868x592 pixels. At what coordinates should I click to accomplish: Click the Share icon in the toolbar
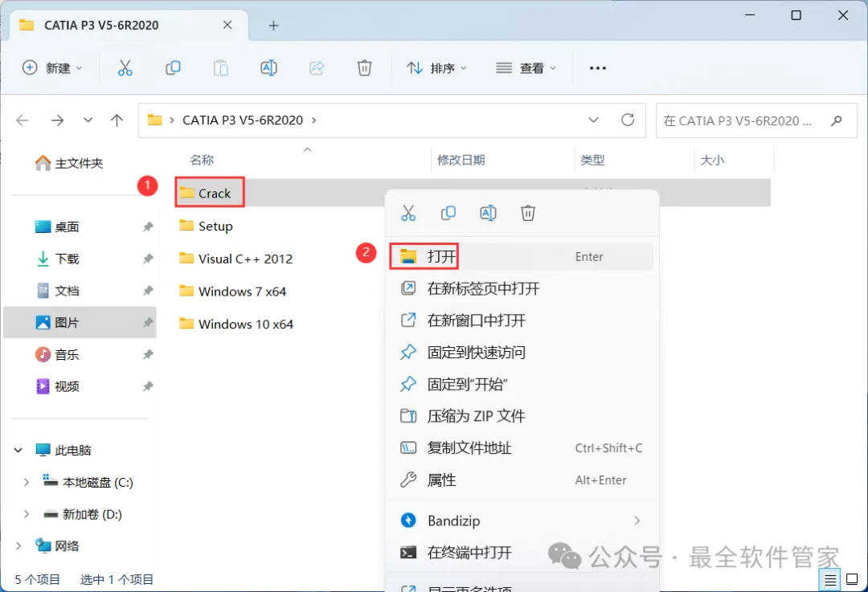click(317, 68)
